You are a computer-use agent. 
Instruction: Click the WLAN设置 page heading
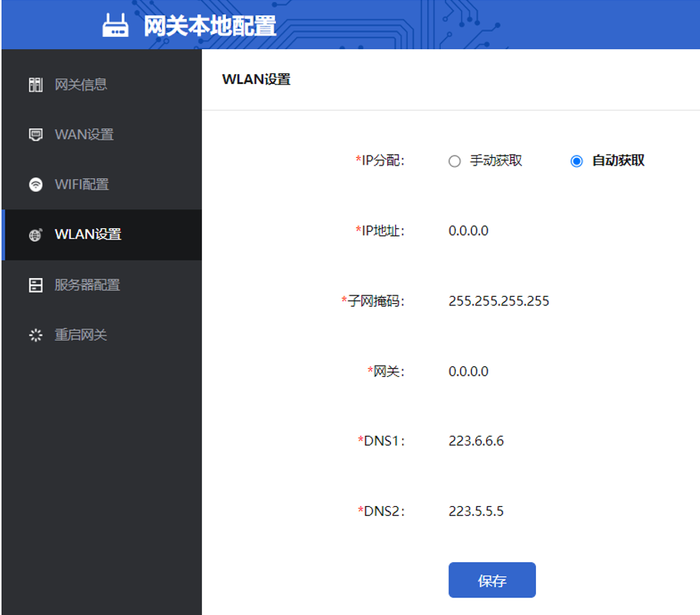[256, 79]
